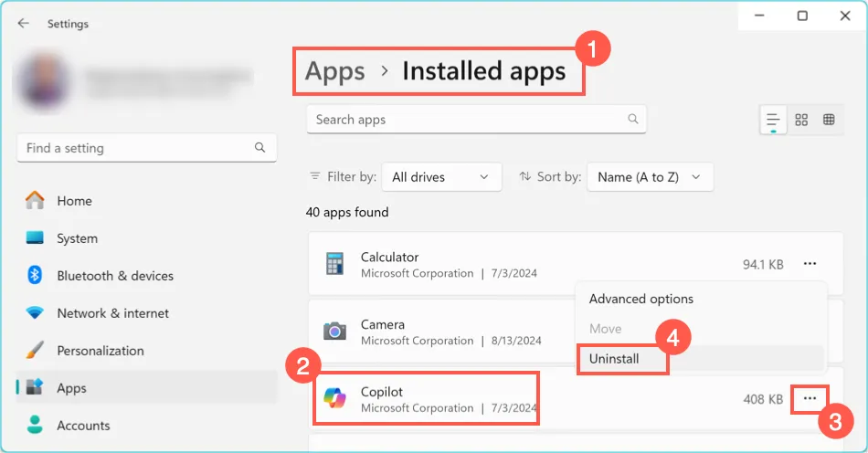Click the 408 KB size value
The width and height of the screenshot is (868, 453).
click(x=763, y=399)
